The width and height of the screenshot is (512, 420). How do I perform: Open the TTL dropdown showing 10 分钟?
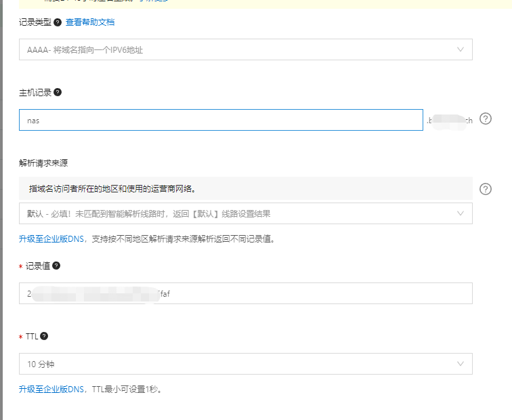(245, 364)
